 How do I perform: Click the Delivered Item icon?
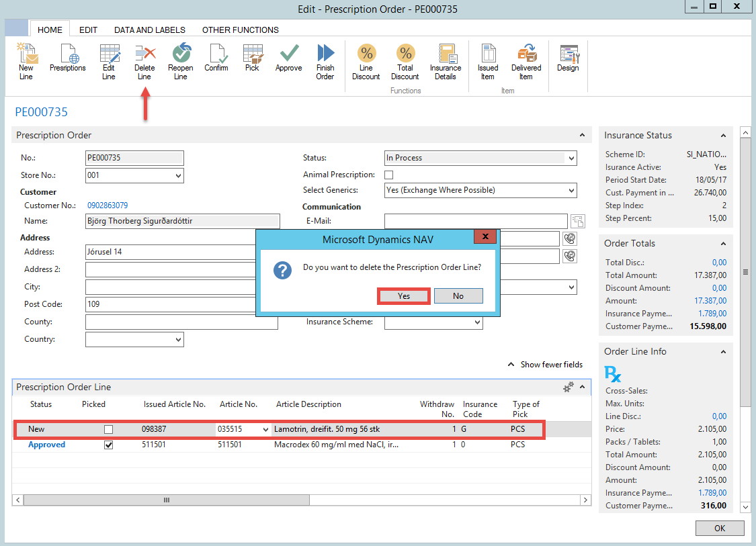tap(526, 61)
